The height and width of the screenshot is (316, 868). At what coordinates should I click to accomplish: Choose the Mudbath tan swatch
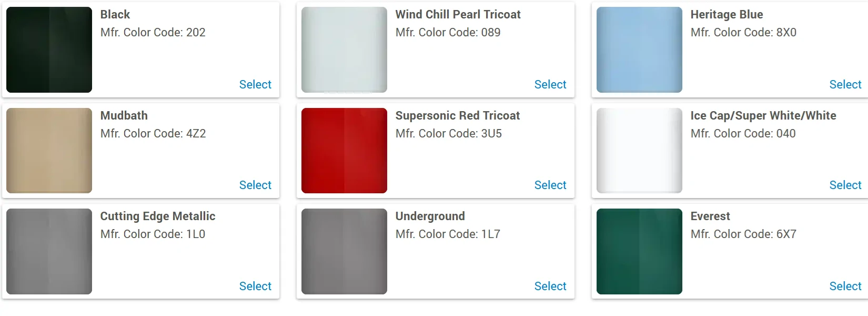(x=49, y=151)
